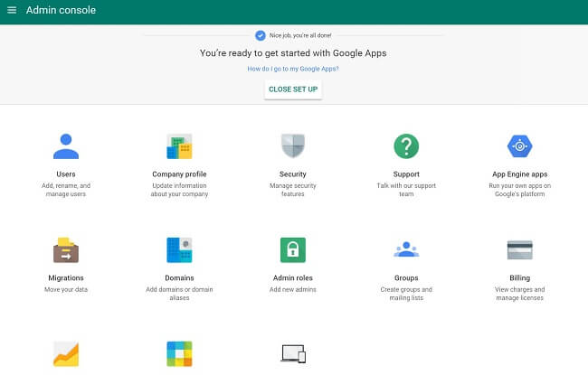Open the Admin roles padlock icon

click(293, 250)
